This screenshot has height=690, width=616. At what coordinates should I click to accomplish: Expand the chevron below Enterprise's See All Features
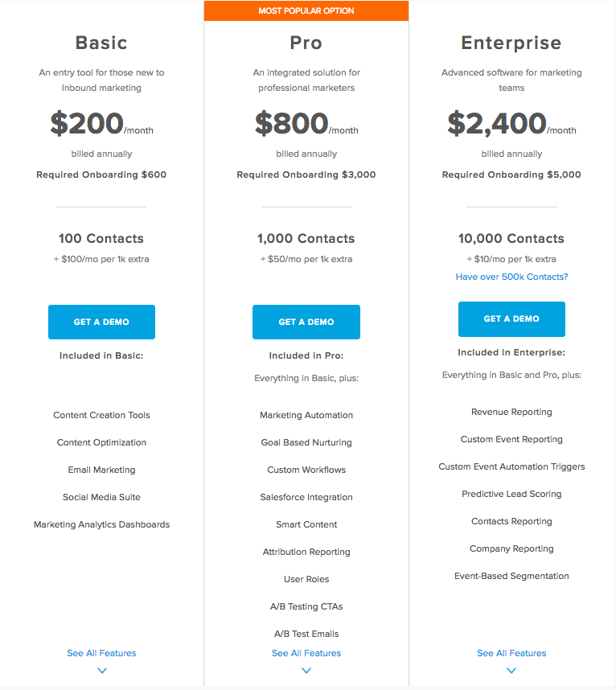click(x=511, y=670)
